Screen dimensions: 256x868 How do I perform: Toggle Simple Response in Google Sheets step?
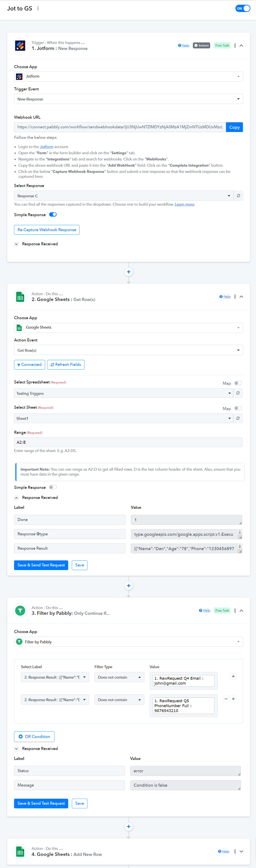pyautogui.click(x=53, y=487)
